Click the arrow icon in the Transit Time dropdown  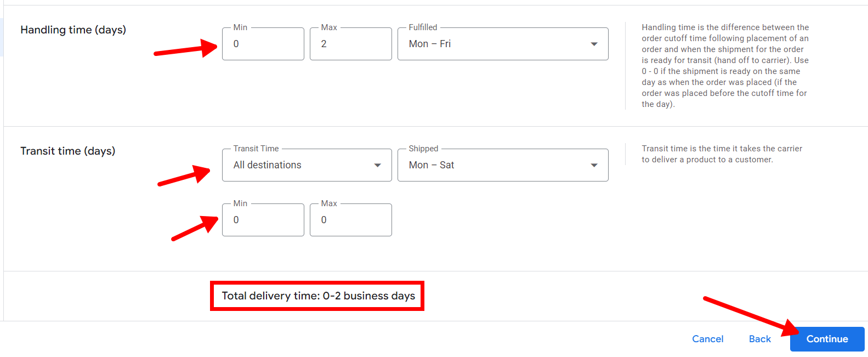[x=377, y=165]
